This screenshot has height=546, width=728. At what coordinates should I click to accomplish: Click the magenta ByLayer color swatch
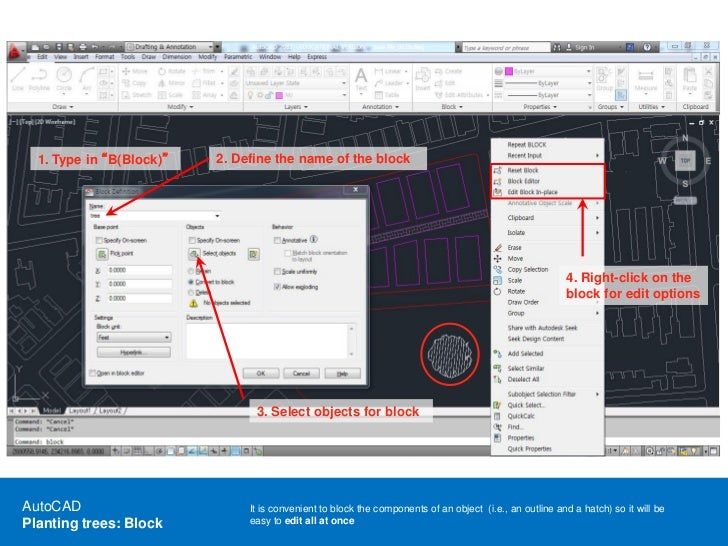pyautogui.click(x=509, y=72)
